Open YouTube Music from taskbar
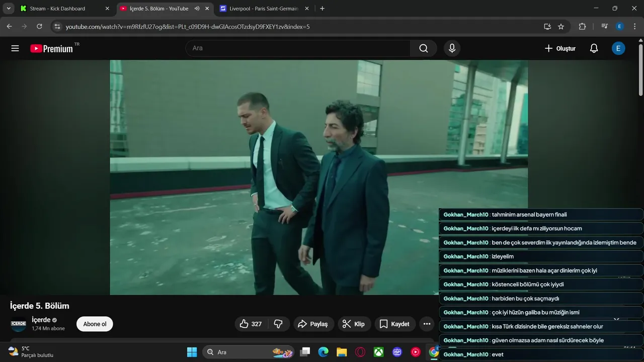This screenshot has width=644, height=362. tap(416, 352)
